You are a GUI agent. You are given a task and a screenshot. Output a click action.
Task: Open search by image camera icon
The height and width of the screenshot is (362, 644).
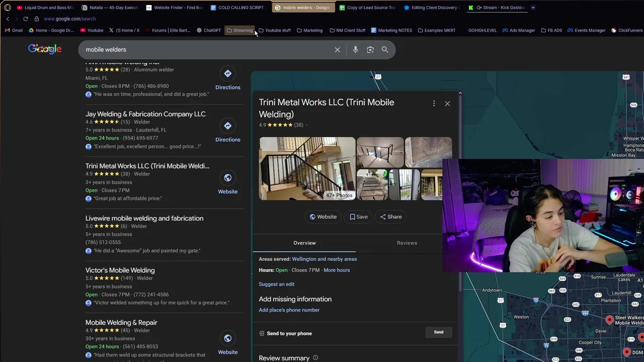[x=370, y=50]
